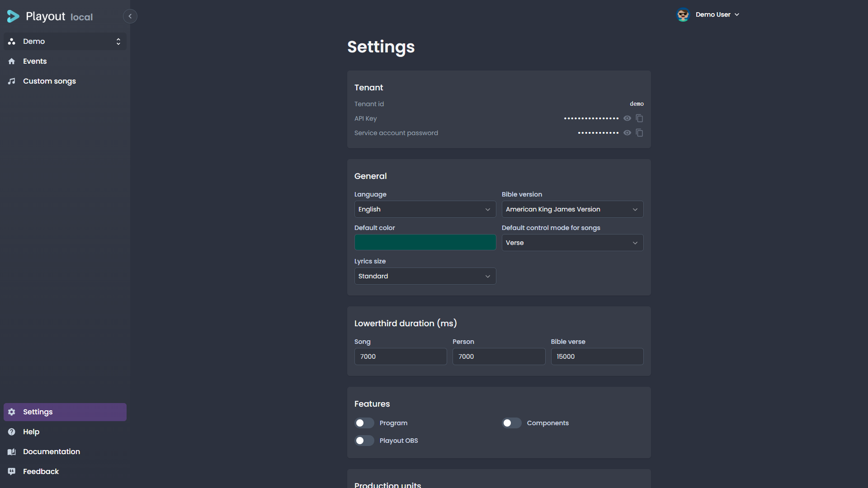
Task: Reveal the service account password
Action: [627, 132]
